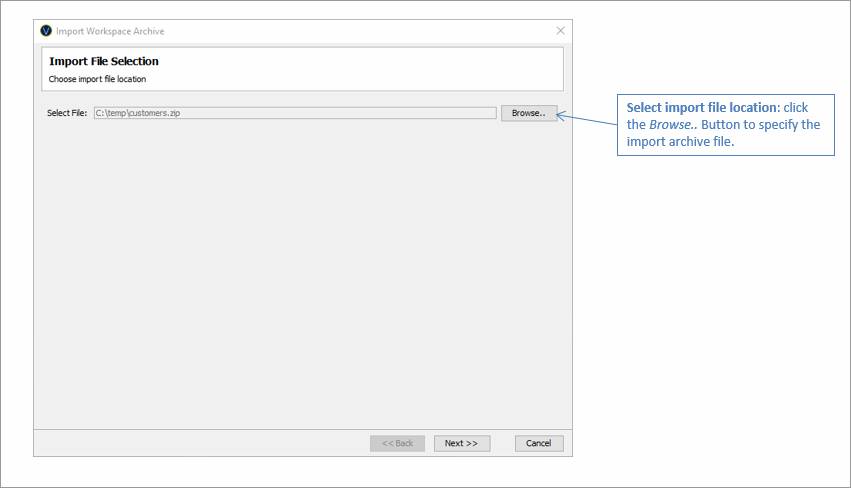Click the callout arrowhead beside the Browse button
Screen dimensions: 851x488
tap(560, 116)
